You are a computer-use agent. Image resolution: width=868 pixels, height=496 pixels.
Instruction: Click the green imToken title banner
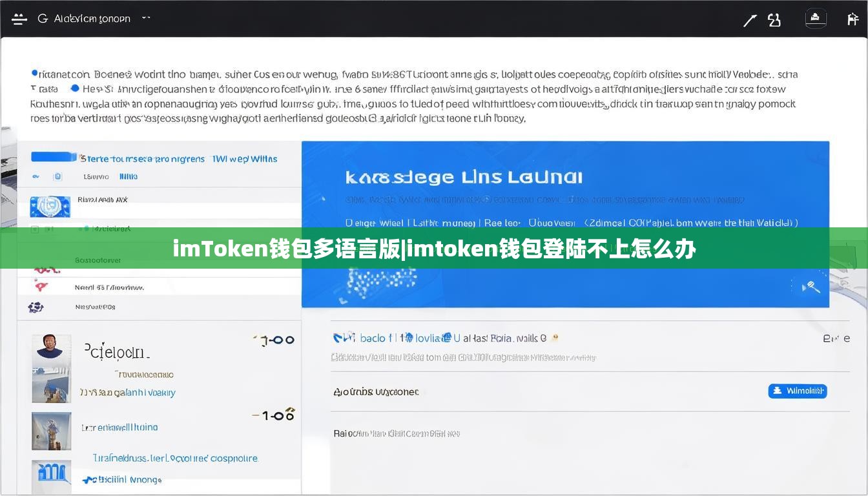434,249
